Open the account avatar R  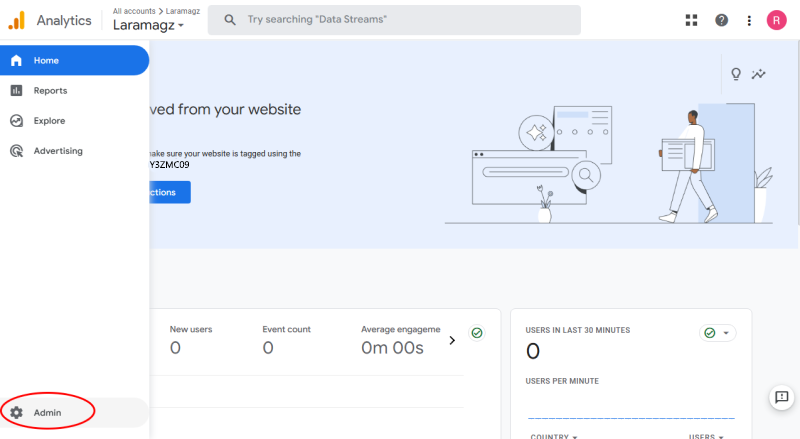[777, 20]
